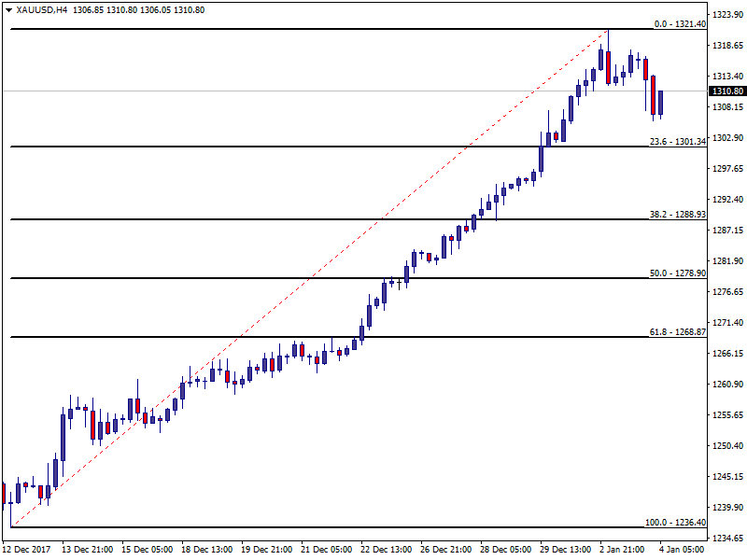Click the 1323.90 price axis label
The width and height of the screenshot is (747, 560).
[727, 15]
